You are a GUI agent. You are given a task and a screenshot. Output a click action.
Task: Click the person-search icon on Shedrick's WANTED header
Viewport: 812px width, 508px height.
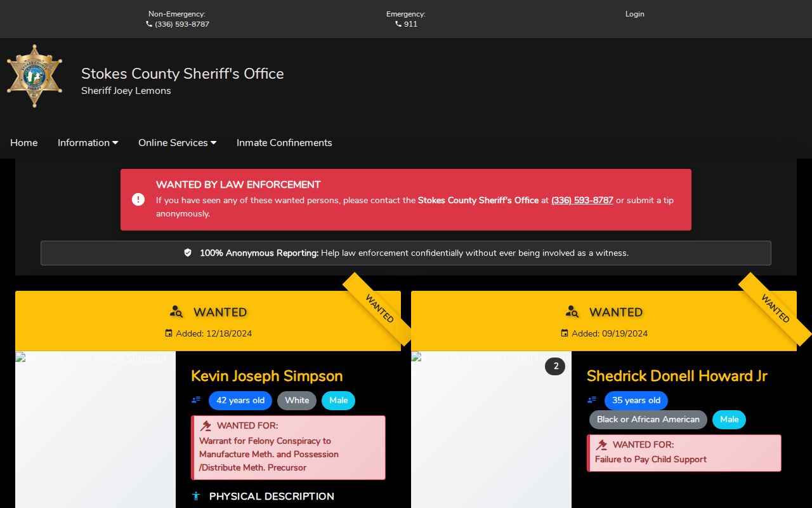(x=572, y=312)
